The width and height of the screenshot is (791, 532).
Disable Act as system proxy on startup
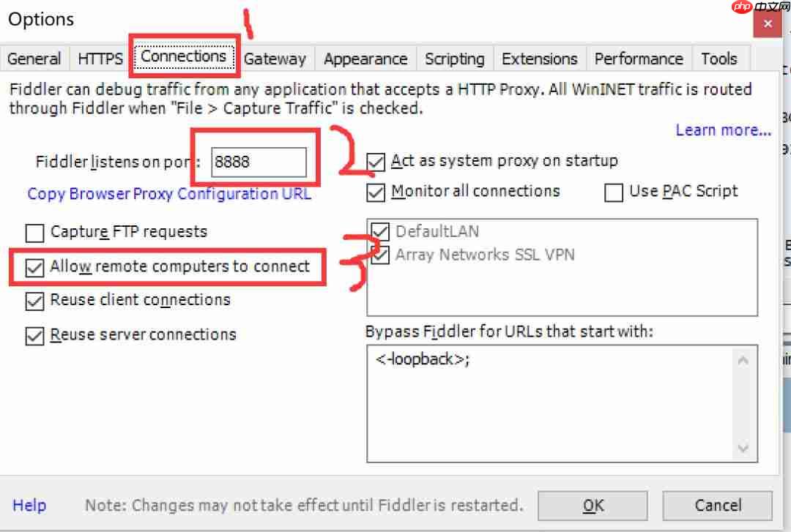coord(376,162)
